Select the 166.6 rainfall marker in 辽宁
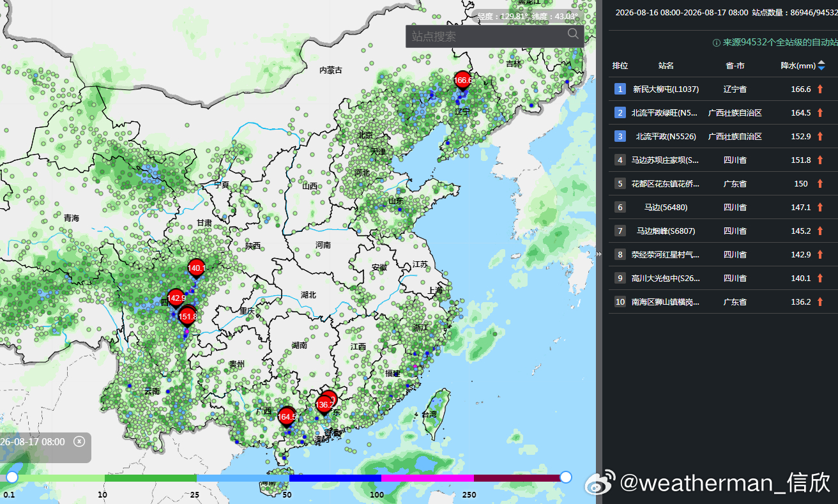Screen dimensions: 838x504 (462, 82)
